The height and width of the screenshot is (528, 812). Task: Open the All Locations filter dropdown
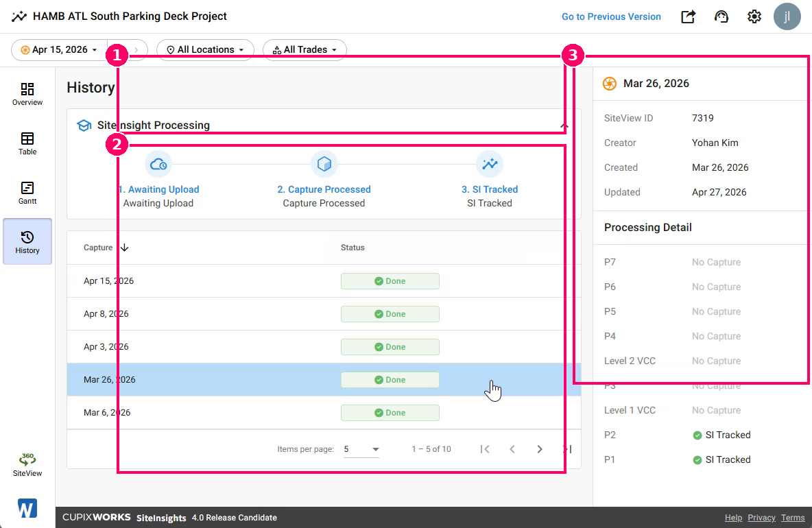[x=205, y=49]
